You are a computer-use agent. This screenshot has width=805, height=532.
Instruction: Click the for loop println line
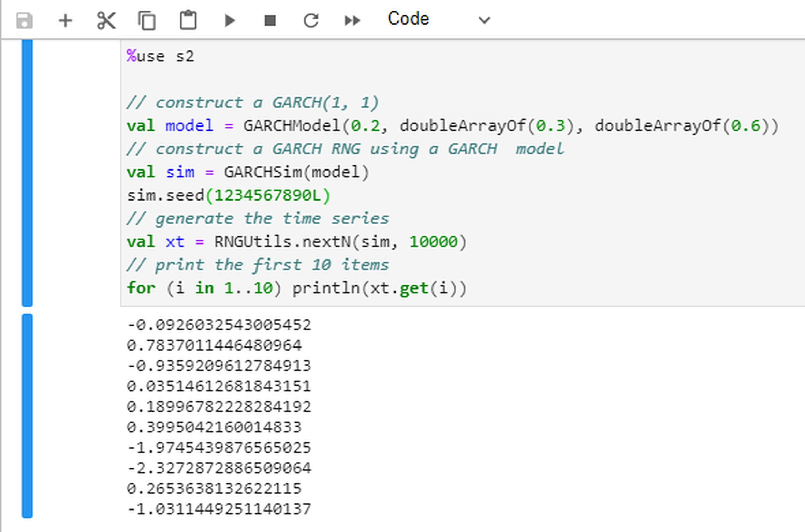click(296, 288)
